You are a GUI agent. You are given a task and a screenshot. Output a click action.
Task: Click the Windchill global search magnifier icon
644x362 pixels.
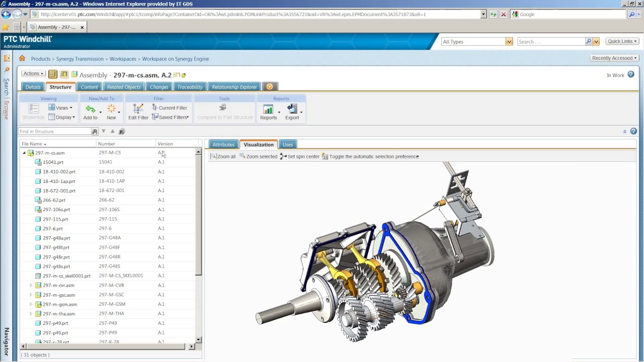[589, 41]
